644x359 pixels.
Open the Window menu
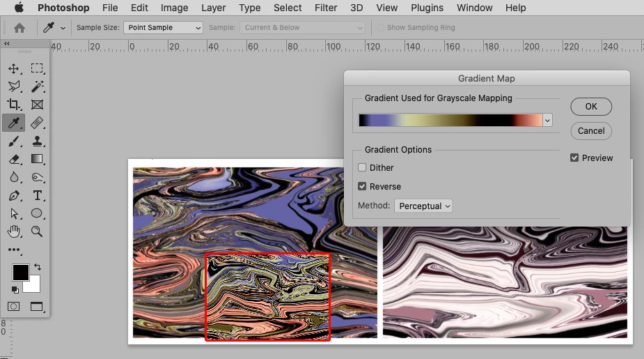point(474,8)
